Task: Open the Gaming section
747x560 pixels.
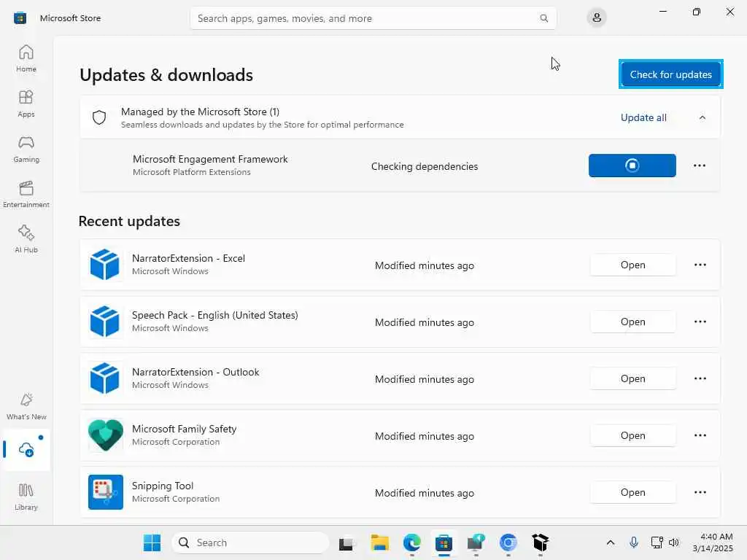Action: pyautogui.click(x=26, y=149)
